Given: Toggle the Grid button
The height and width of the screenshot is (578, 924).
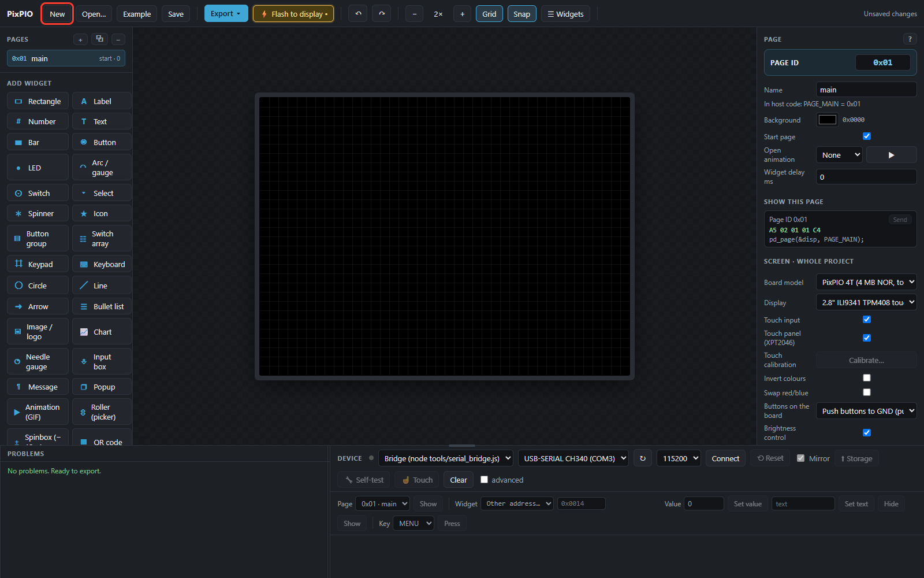Looking at the screenshot, I should coord(489,14).
